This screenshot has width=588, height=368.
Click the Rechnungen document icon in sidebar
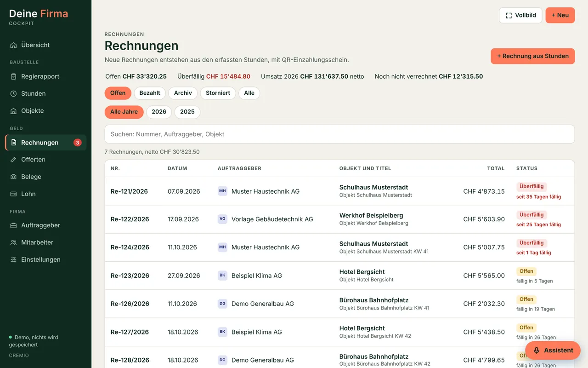pos(13,143)
